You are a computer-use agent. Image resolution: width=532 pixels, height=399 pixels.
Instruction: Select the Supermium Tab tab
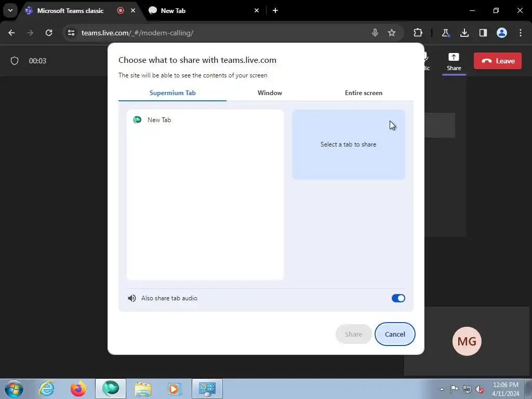click(x=172, y=93)
